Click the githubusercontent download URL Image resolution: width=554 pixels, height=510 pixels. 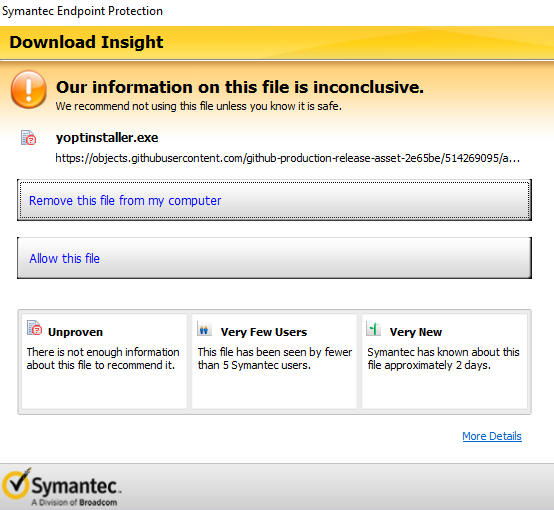288,158
